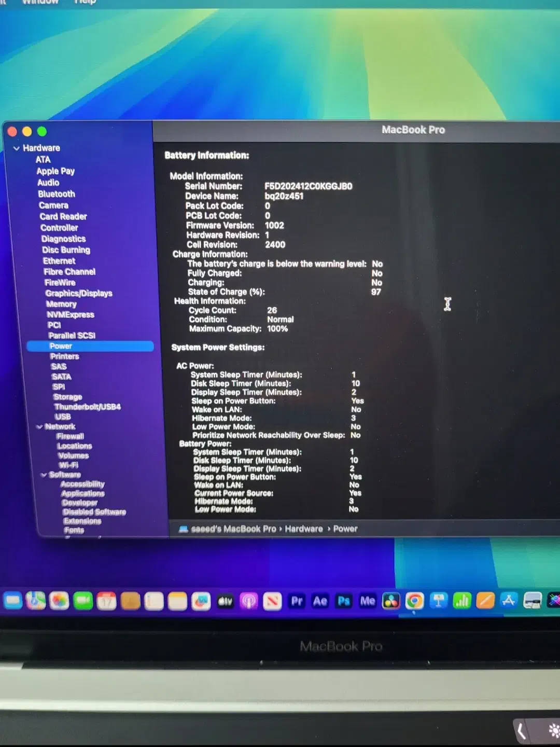Click the Hardware breadcrumb at the bottom
The width and height of the screenshot is (560, 747).
click(x=303, y=529)
